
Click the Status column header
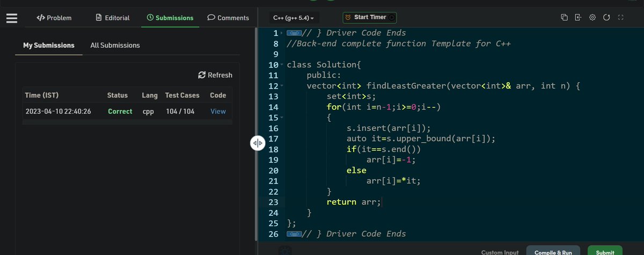(118, 95)
